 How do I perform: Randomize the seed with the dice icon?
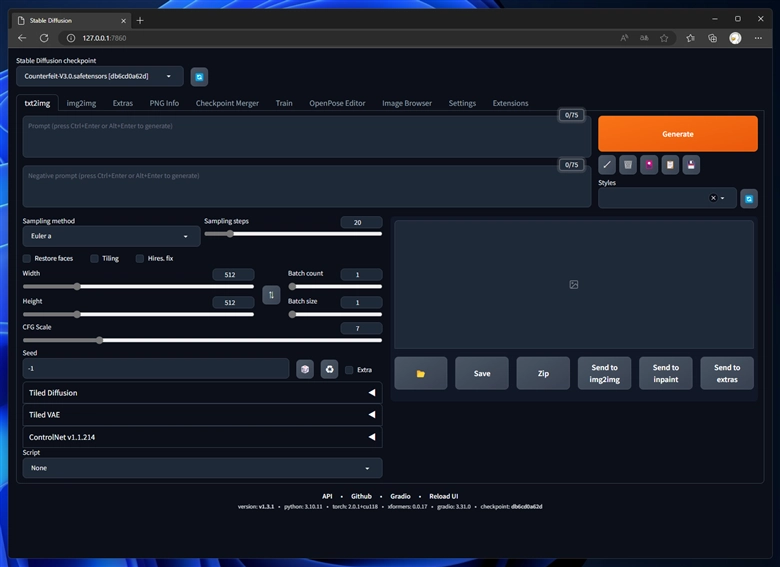tap(305, 370)
